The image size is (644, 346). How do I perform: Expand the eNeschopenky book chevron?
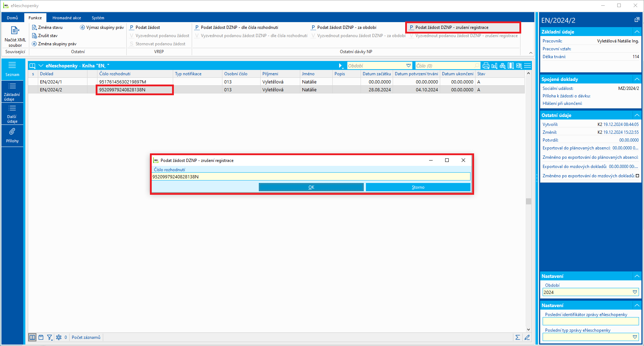coord(41,66)
